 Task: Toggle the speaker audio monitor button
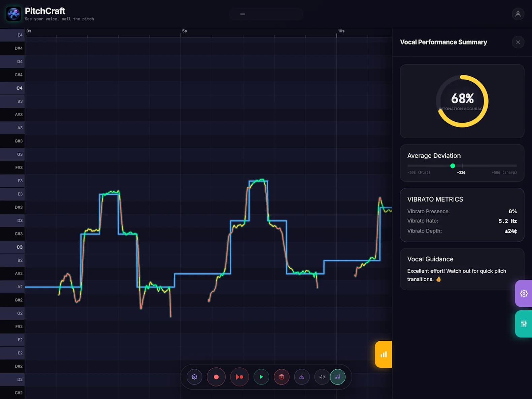point(322,377)
